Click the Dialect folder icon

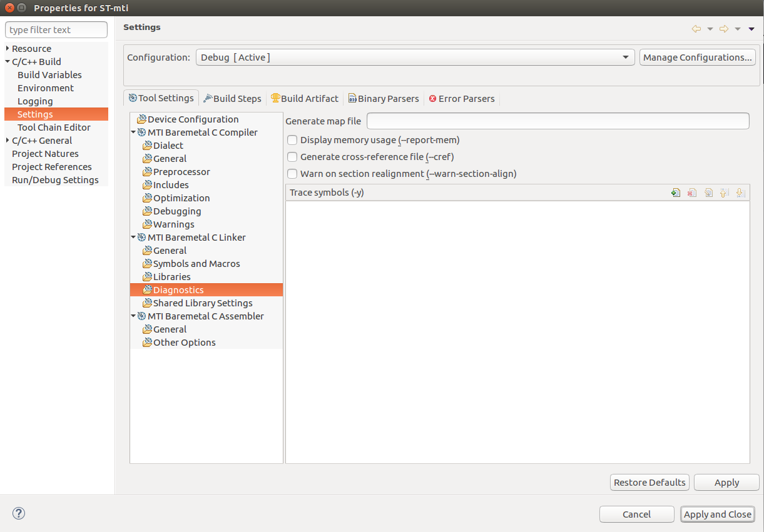[147, 146]
